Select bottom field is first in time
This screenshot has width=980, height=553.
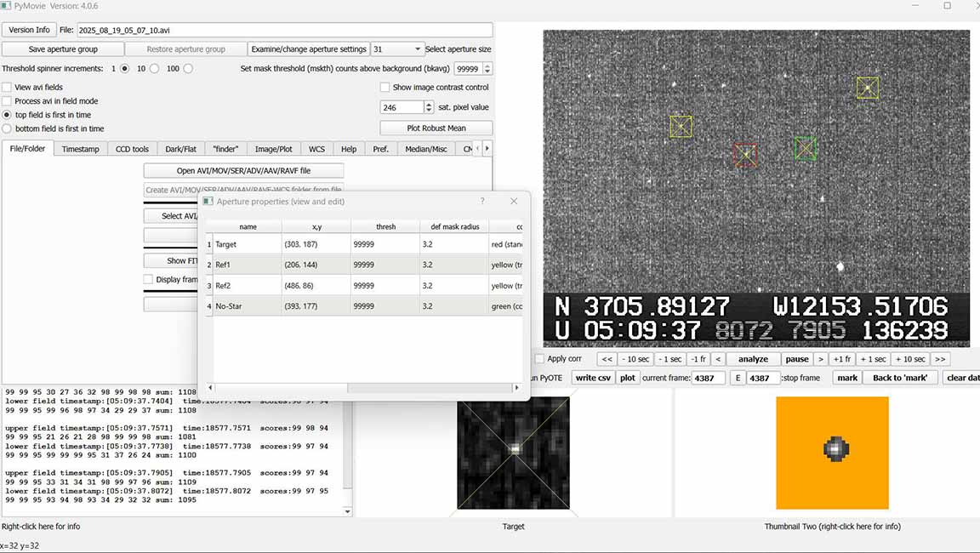8,128
